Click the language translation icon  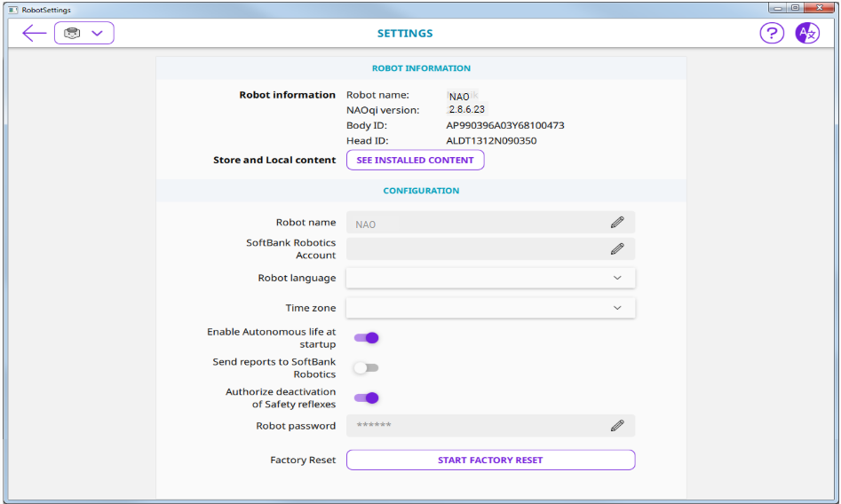[806, 34]
